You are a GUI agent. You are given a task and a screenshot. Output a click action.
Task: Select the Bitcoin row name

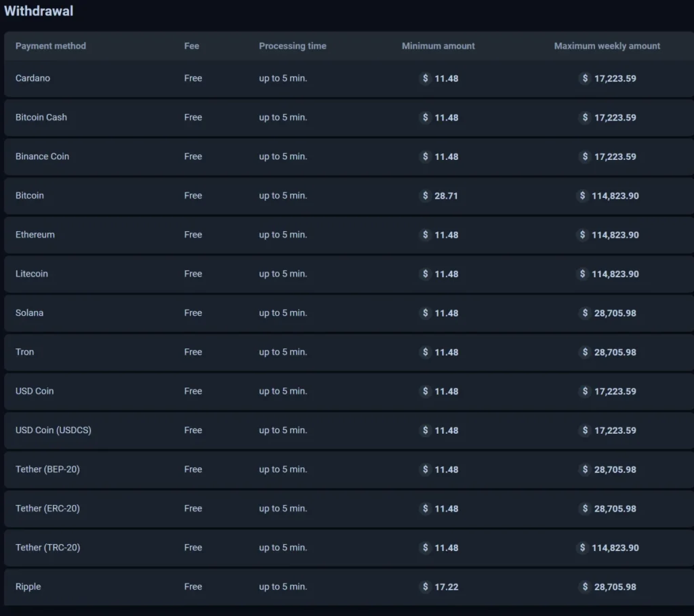coord(30,196)
